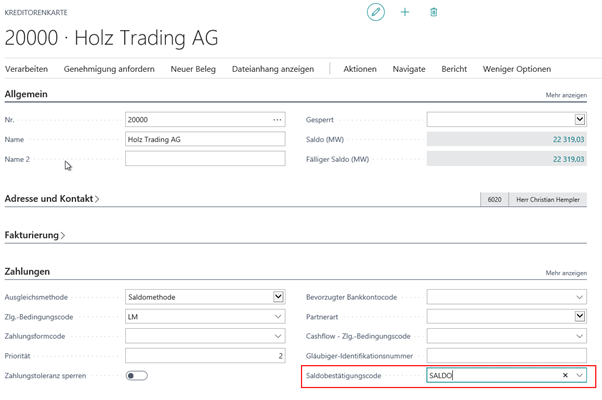
Task: Click the trash delete icon
Action: 433,12
